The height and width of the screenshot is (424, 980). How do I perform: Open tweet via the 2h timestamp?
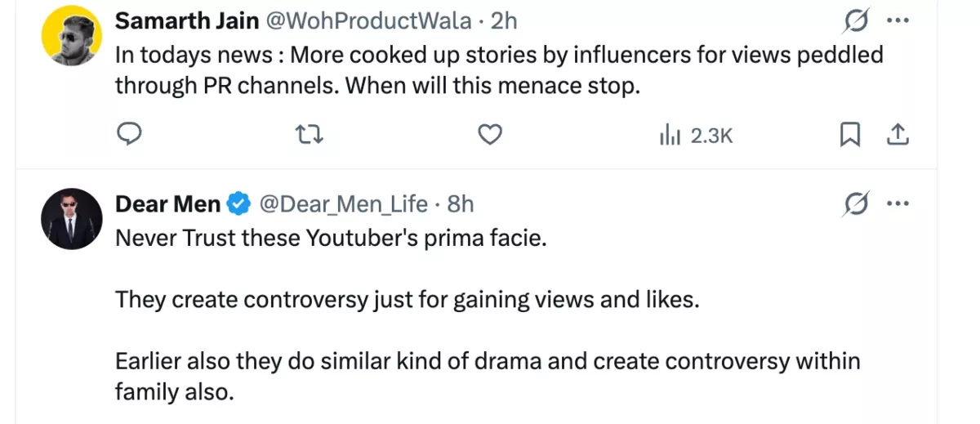pyautogui.click(x=505, y=20)
